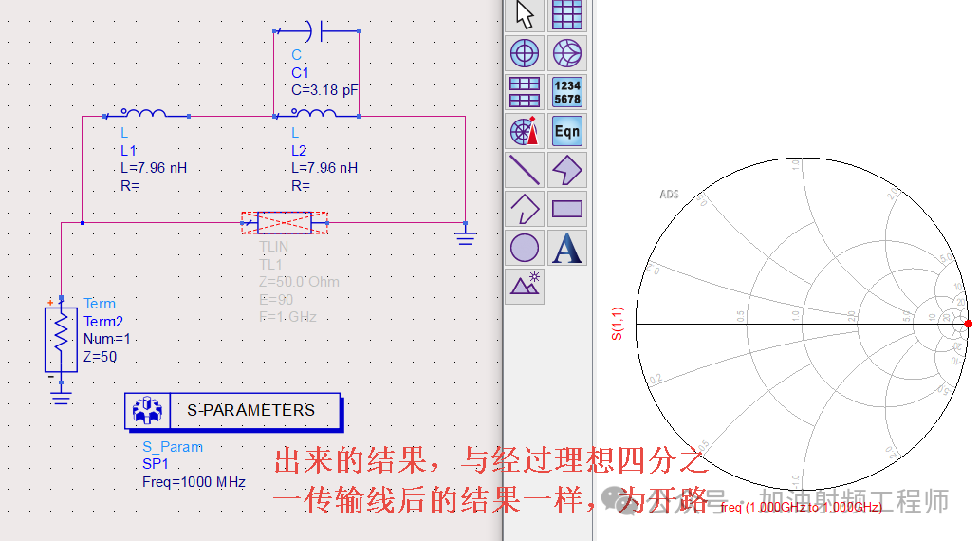Click the Term2 instance name
Screen dimensions: 980x541
(103, 322)
